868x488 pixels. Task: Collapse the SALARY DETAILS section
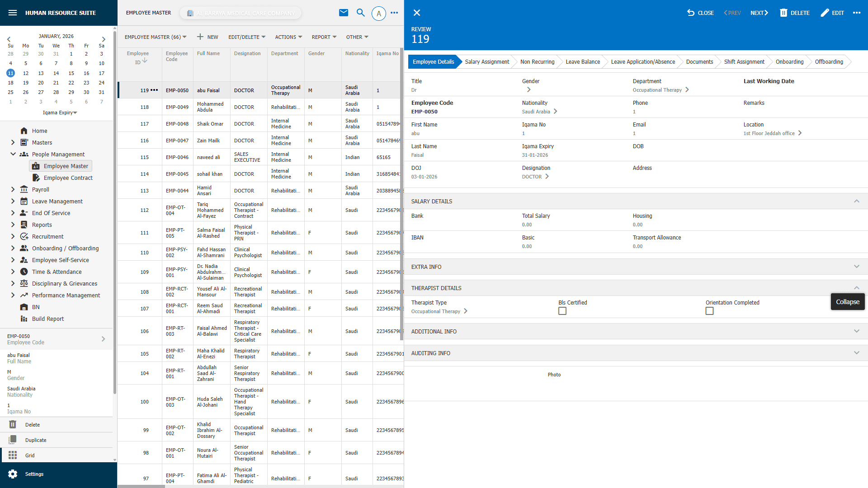tap(857, 201)
